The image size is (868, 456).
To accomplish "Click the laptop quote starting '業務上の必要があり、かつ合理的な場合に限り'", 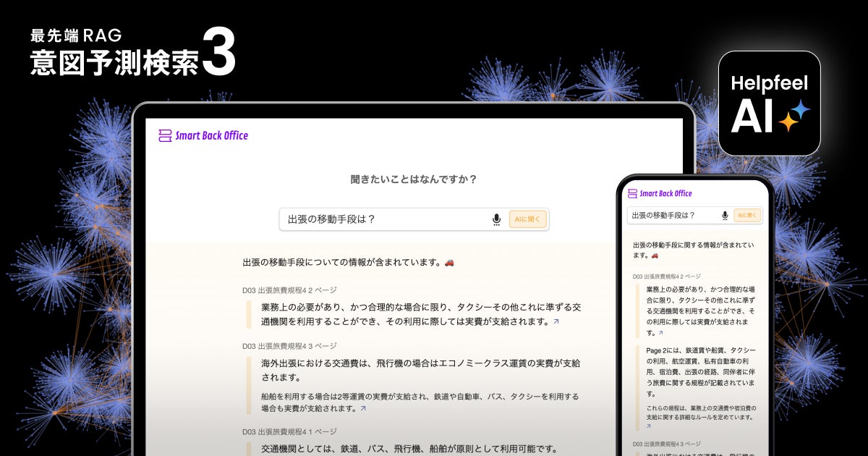I will pyautogui.click(x=421, y=314).
